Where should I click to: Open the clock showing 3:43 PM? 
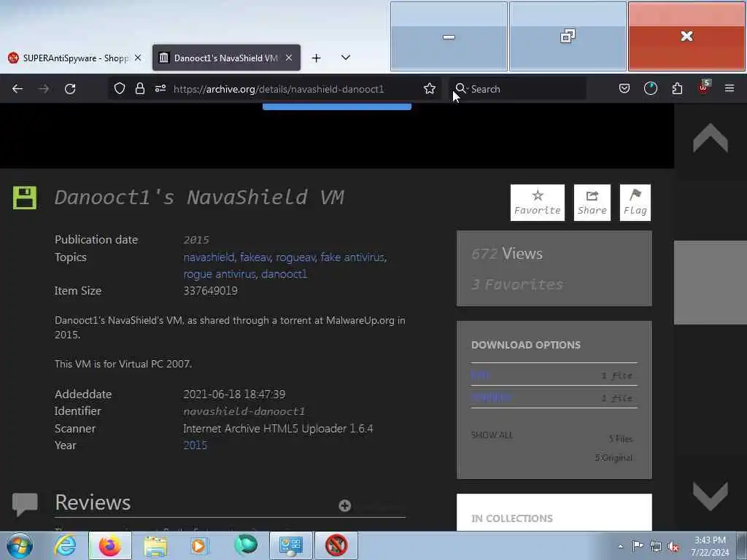coord(710,546)
